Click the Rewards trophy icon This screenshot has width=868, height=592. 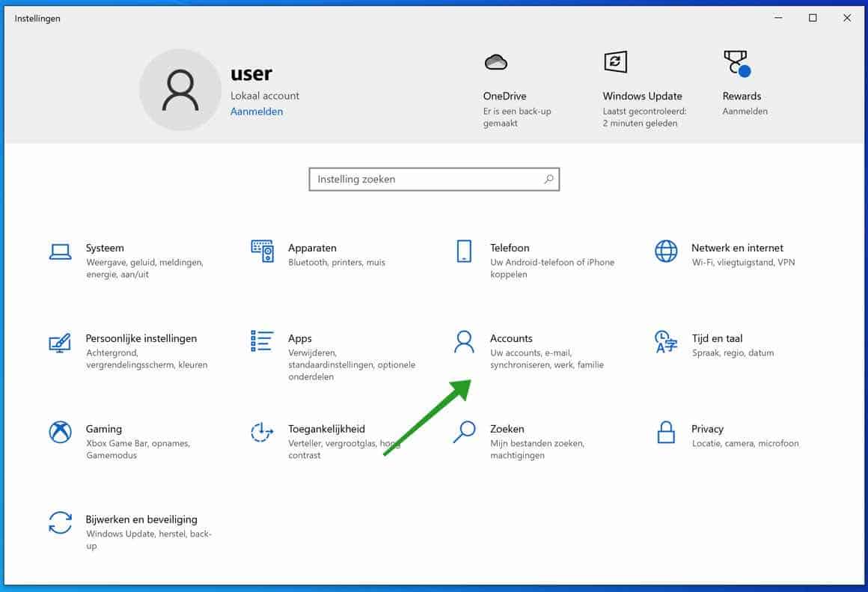click(736, 61)
